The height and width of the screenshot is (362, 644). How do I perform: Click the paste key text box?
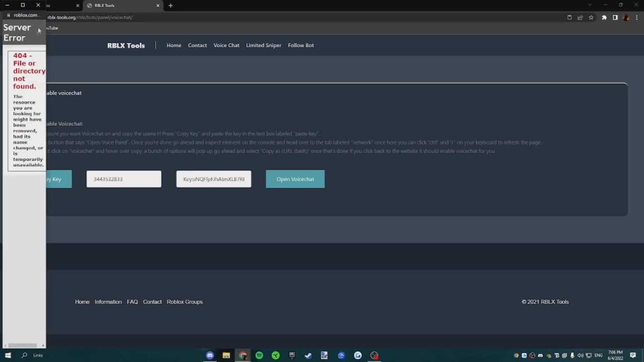(214, 179)
